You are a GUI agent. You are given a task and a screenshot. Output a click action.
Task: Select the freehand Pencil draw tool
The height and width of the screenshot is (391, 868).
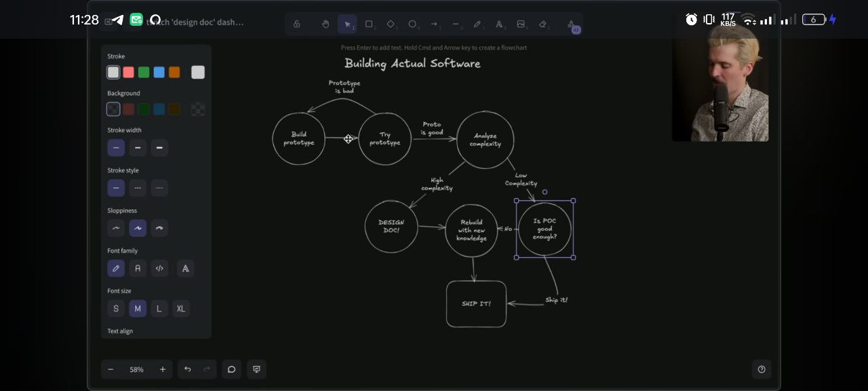click(x=477, y=24)
